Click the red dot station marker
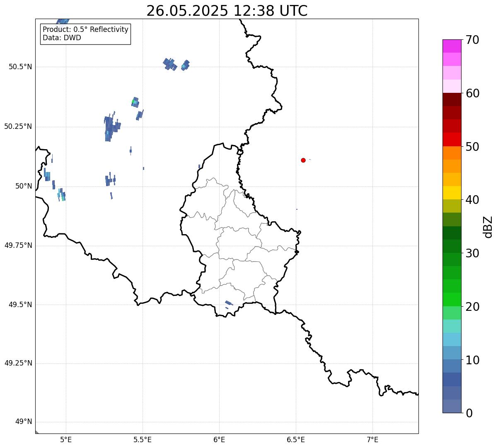Image resolution: width=498 pixels, height=448 pixels. 303,160
